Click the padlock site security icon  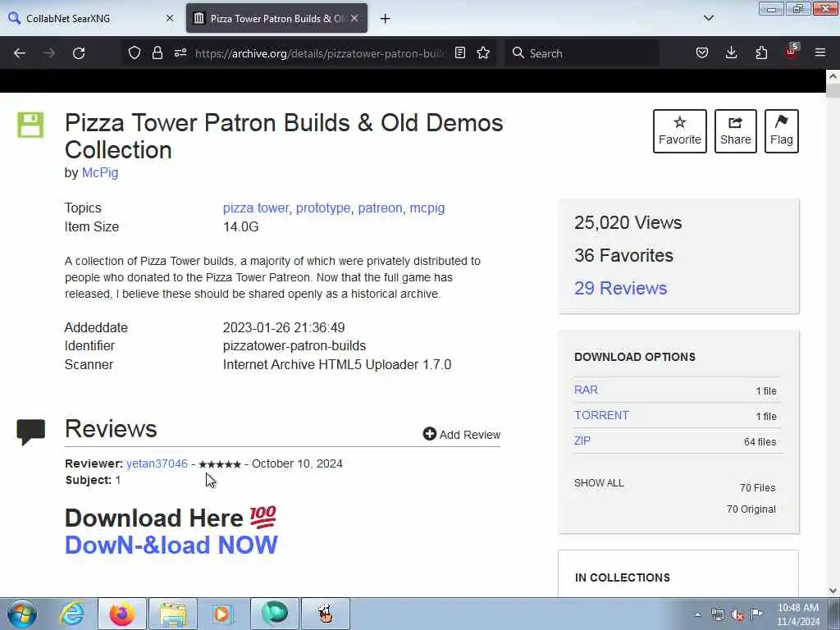[x=157, y=52]
